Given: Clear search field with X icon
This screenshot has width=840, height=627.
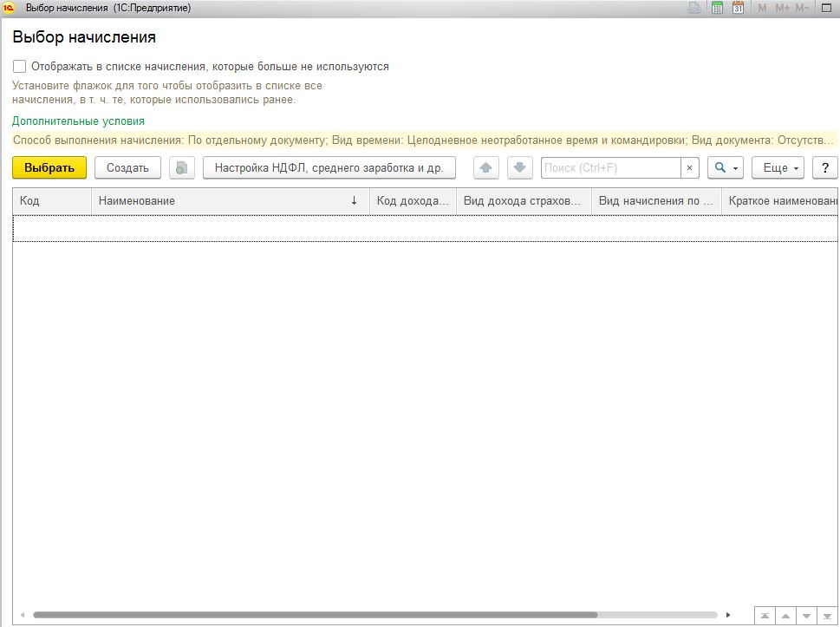Looking at the screenshot, I should pyautogui.click(x=689, y=167).
